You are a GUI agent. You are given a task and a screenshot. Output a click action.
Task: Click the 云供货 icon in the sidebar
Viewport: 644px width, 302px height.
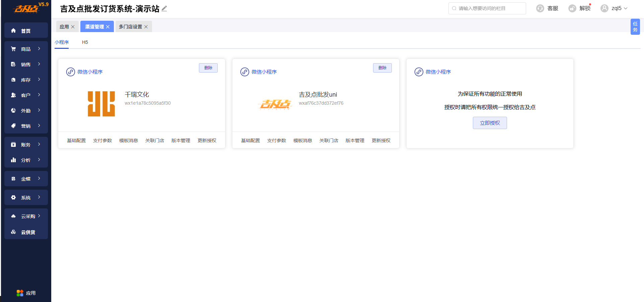(13, 232)
